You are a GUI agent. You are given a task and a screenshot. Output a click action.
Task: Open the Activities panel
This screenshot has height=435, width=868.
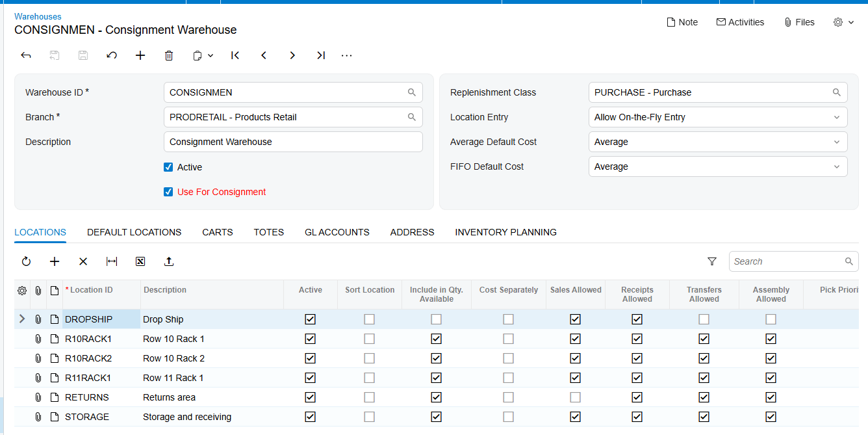click(x=740, y=22)
